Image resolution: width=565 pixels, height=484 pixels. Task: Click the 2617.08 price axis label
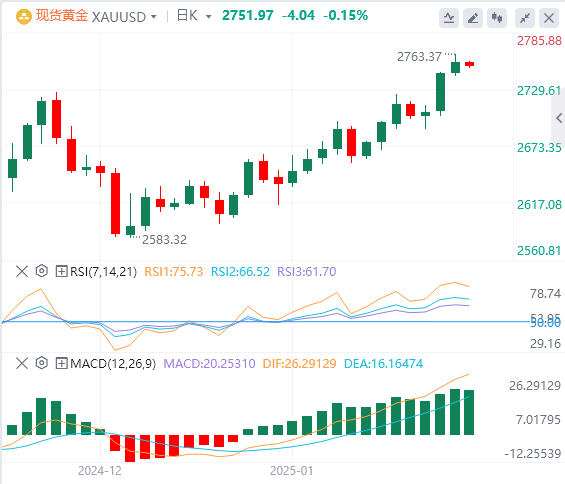tap(539, 205)
